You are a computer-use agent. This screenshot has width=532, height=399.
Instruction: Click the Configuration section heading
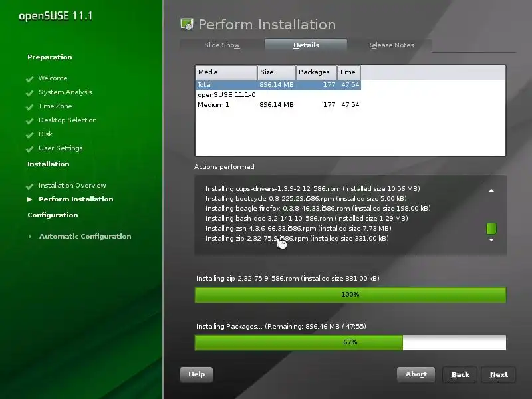coord(53,215)
